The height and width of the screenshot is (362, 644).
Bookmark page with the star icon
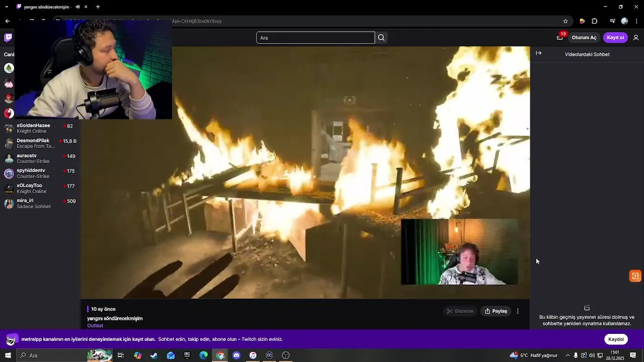coord(566,21)
